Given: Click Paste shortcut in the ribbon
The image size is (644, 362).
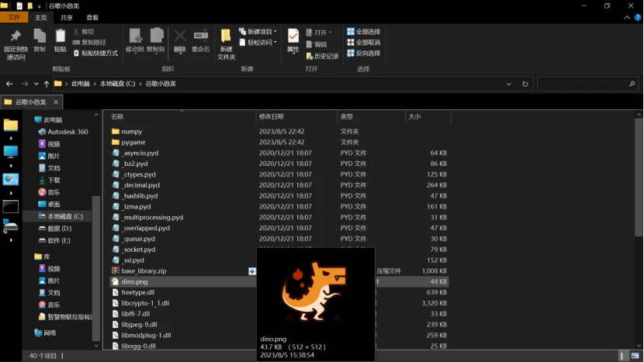Looking at the screenshot, I should click(x=95, y=53).
